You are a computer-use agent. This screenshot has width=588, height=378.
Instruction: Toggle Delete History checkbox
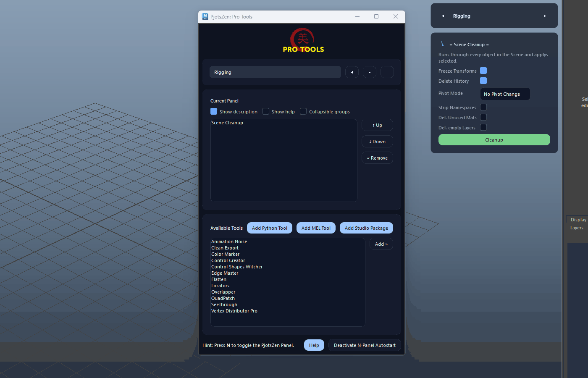pos(483,81)
